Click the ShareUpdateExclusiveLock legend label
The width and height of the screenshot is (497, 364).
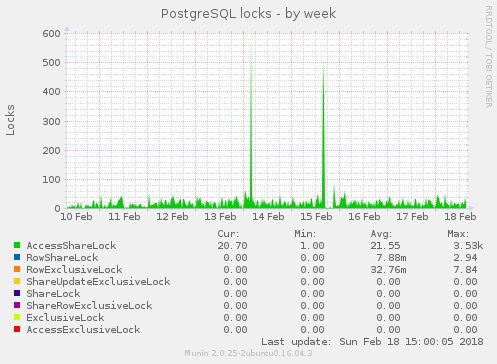[98, 282]
